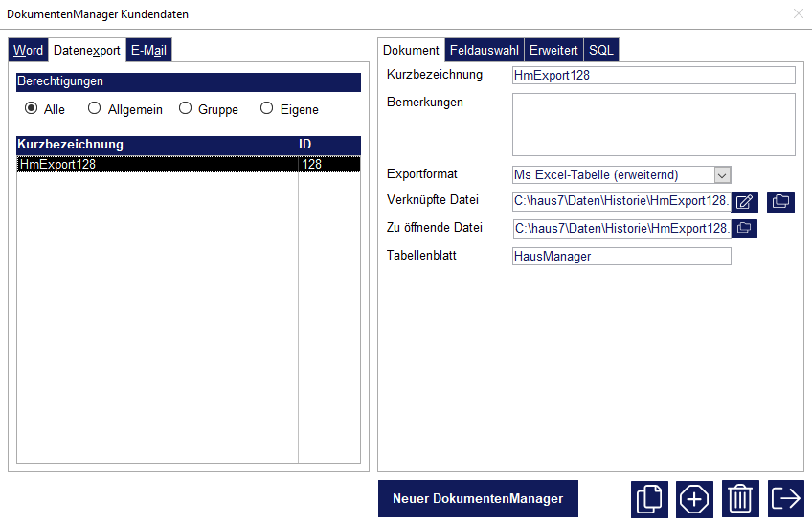Image resolution: width=812 pixels, height=524 pixels.
Task: Click the edit icon beside Verknüpfte Datei
Action: pos(745,201)
